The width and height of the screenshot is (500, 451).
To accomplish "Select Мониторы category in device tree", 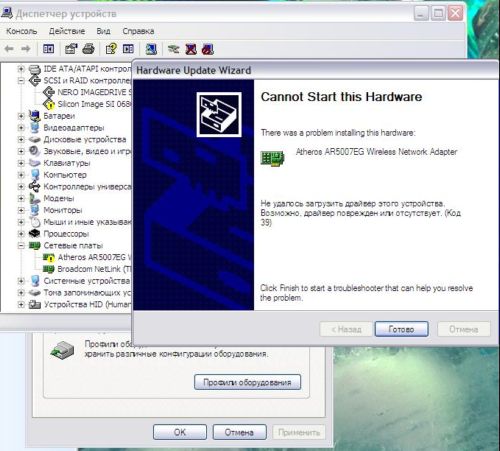I will point(63,210).
